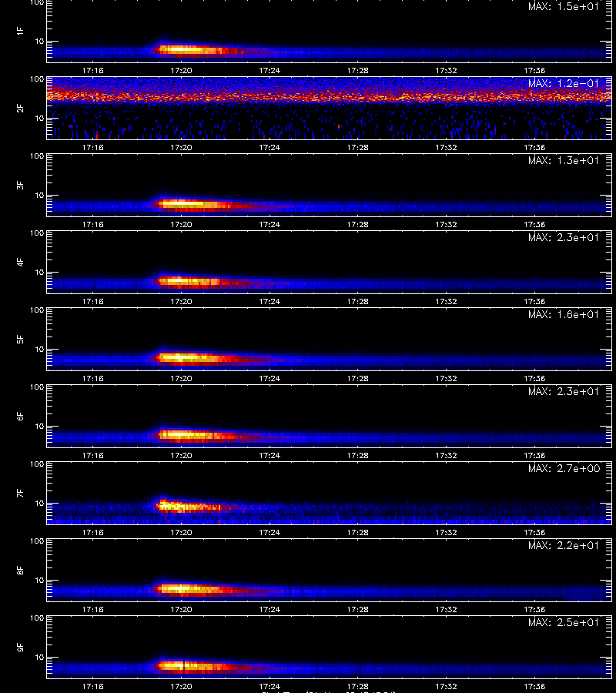Click the 9F panel axis label

[x=20, y=647]
